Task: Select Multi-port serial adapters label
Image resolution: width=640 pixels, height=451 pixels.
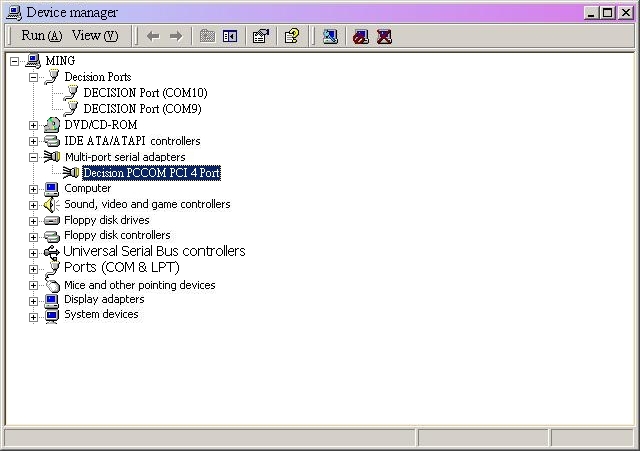Action: coord(125,157)
